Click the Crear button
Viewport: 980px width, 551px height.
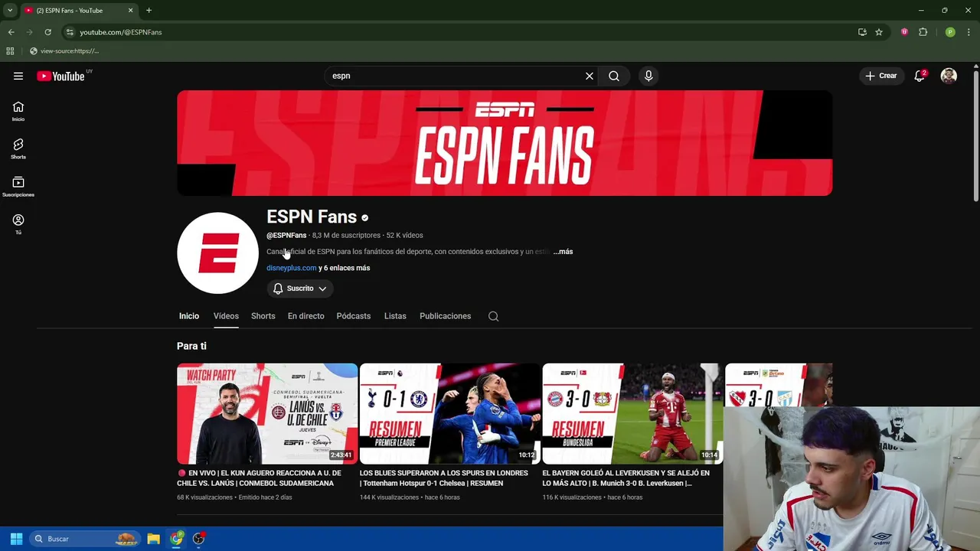click(x=880, y=76)
